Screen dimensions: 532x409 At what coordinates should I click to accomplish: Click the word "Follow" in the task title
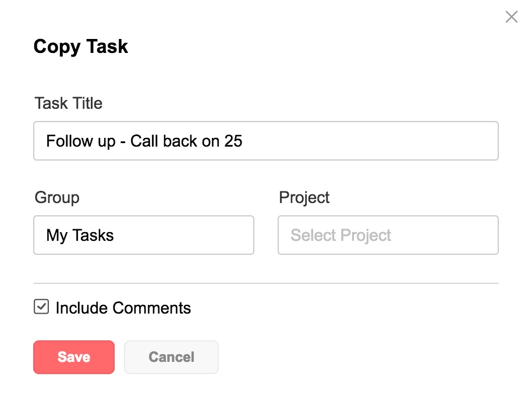point(63,141)
